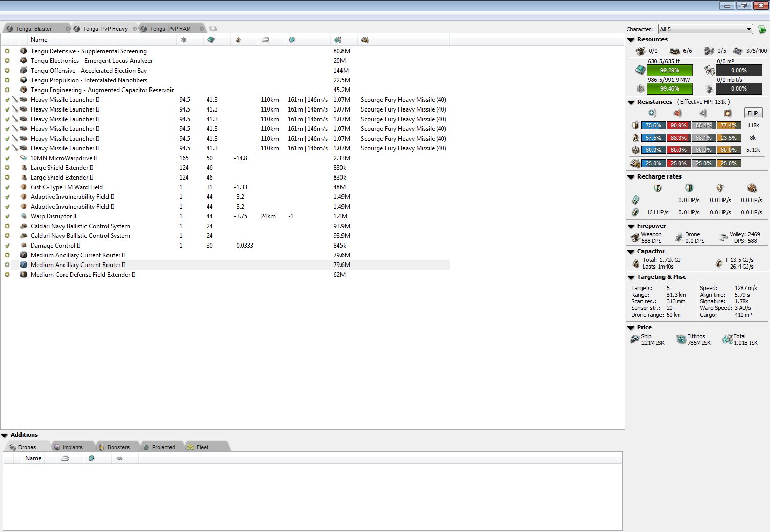Viewport: 770px width, 532px height.
Task: Click the EHP button in Resistances
Action: click(x=753, y=113)
